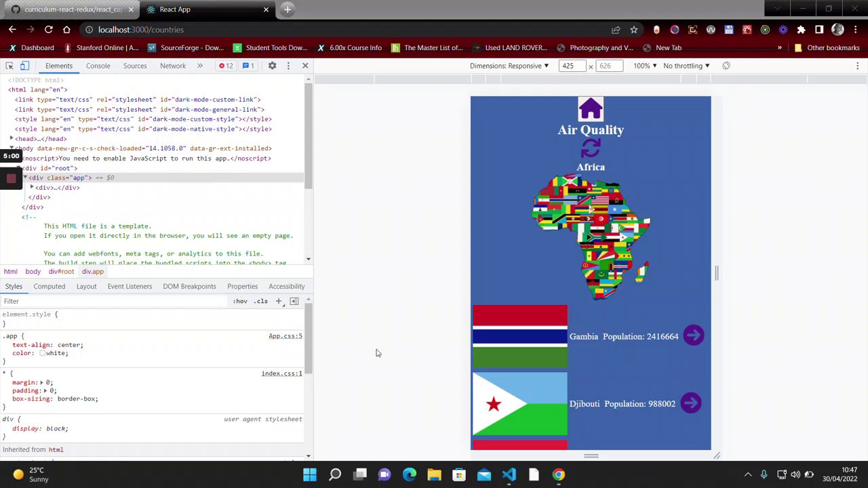This screenshot has width=868, height=488.
Task: Open the Event Listeners tab
Action: click(x=130, y=286)
